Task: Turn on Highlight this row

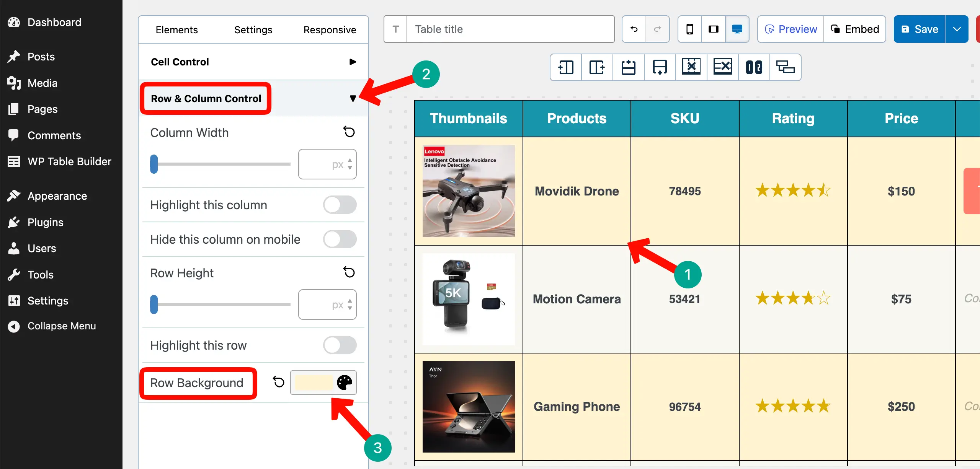Action: pos(340,345)
